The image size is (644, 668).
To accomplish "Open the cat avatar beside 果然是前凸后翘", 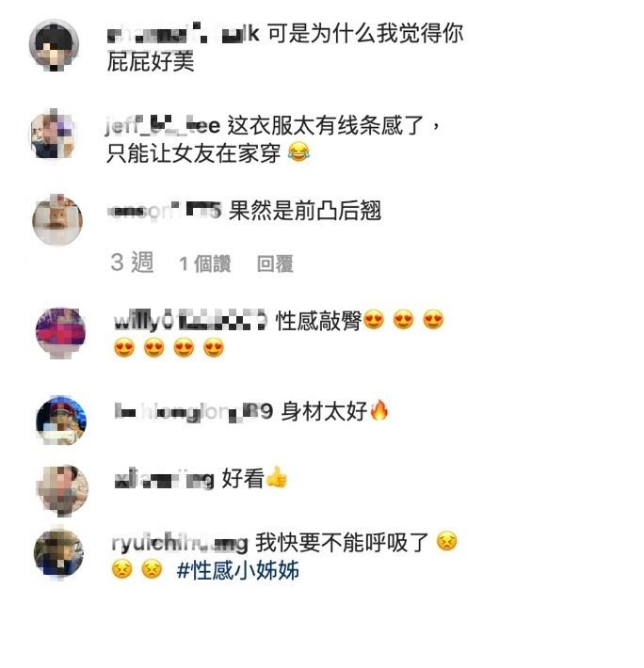I will click(x=57, y=220).
